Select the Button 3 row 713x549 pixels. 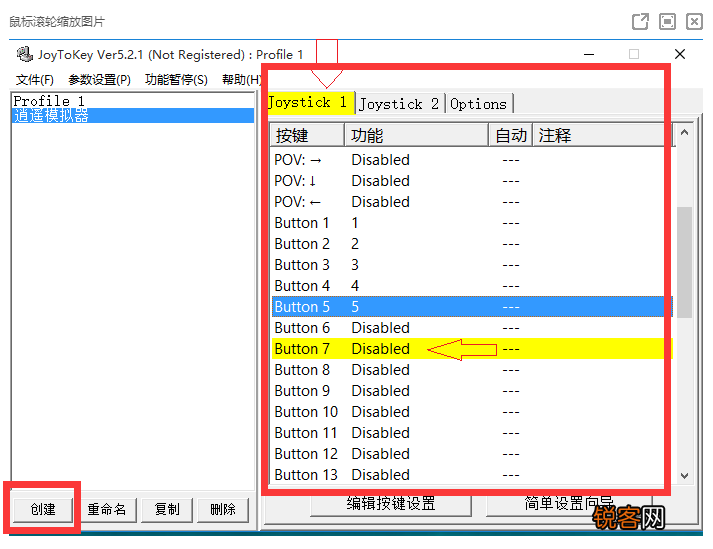(472, 265)
